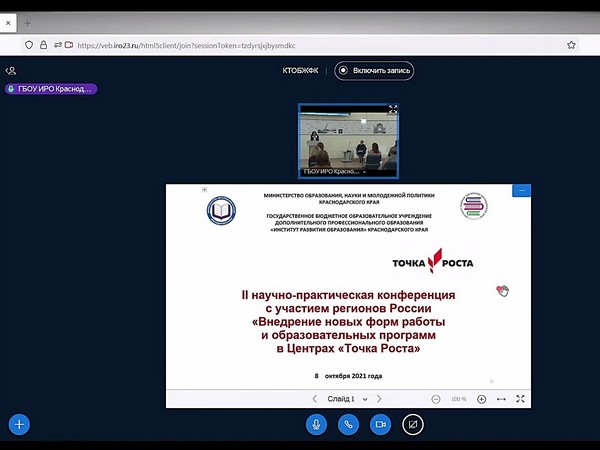
Task: Mute or unmute the microphone
Action: click(x=316, y=424)
